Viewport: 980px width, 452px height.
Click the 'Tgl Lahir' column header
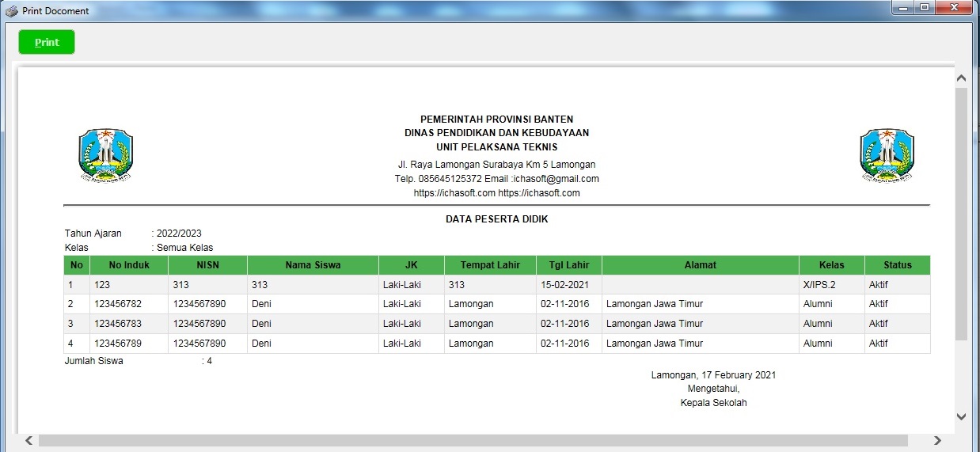tap(568, 265)
